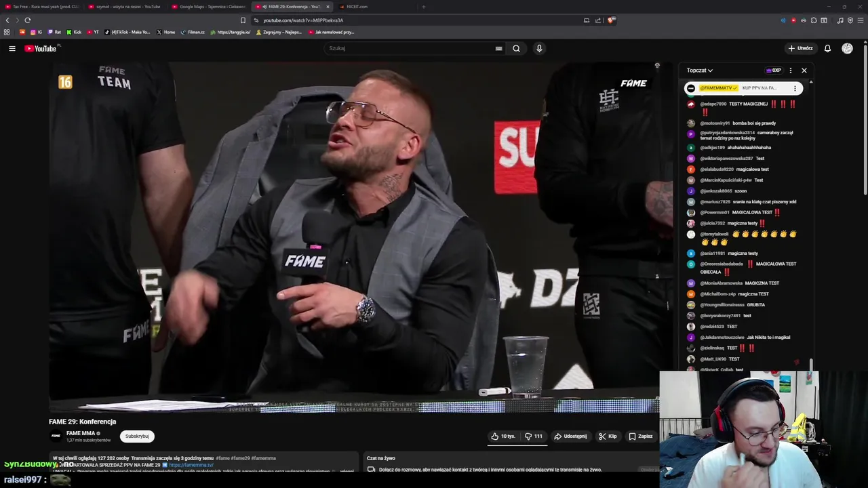Image resolution: width=868 pixels, height=488 pixels.
Task: Open the FAME MMA channel avatar
Action: (56, 436)
